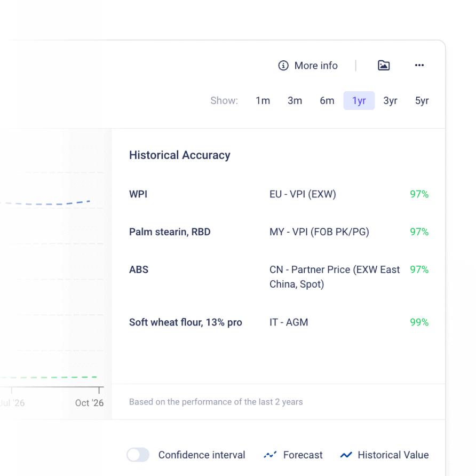
Task: Select the WPI accuracy row
Action: click(x=138, y=194)
